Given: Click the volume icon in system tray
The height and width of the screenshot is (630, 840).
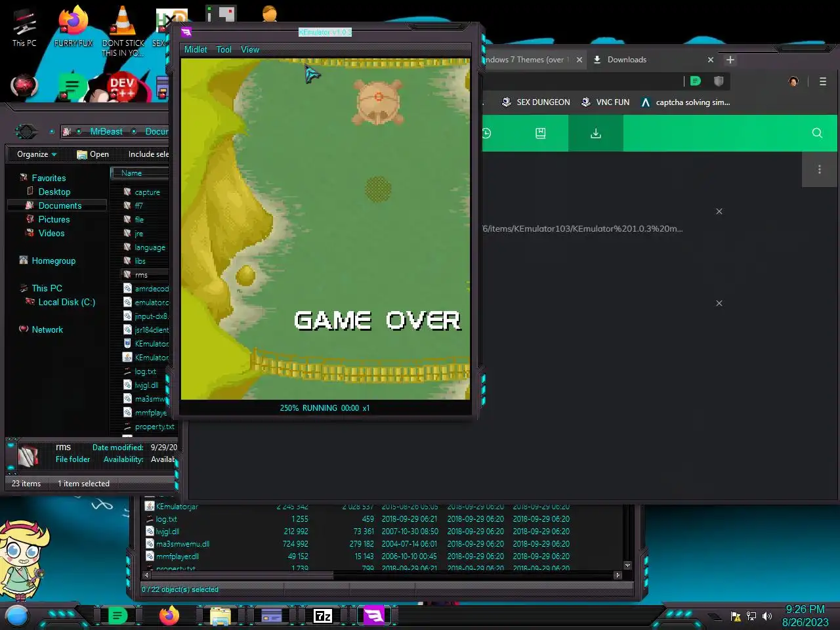Looking at the screenshot, I should 767,616.
